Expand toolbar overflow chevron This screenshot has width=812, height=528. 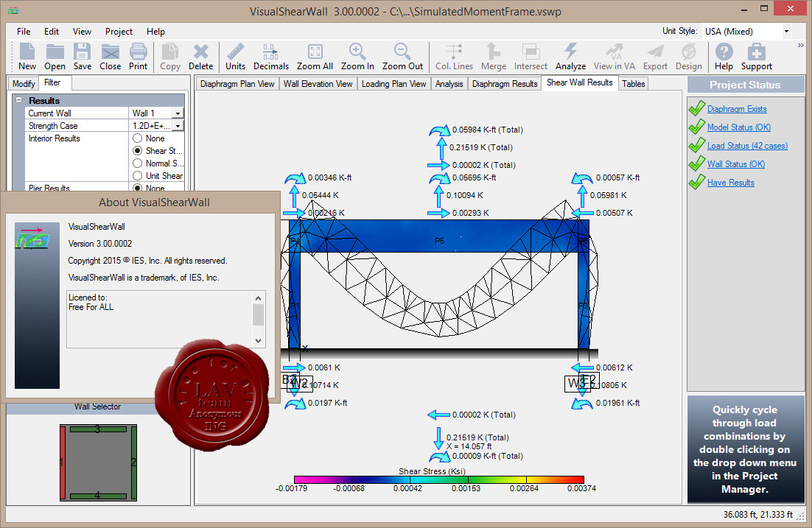pos(801,46)
